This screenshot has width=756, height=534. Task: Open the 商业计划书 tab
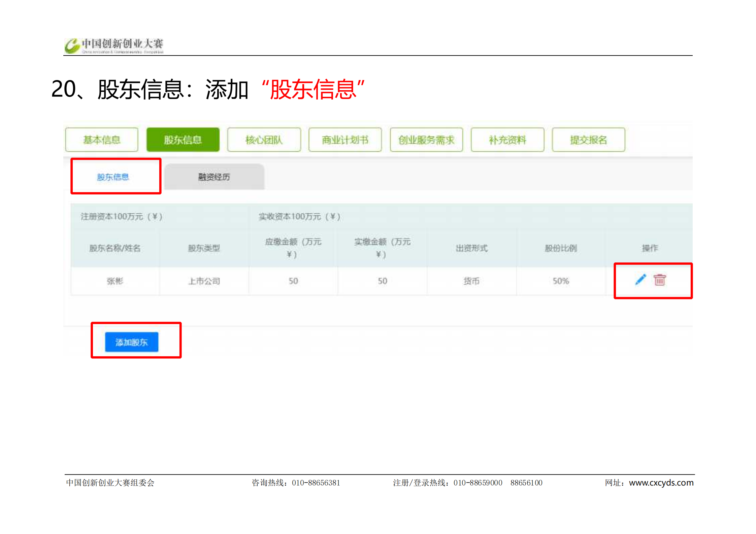click(345, 140)
